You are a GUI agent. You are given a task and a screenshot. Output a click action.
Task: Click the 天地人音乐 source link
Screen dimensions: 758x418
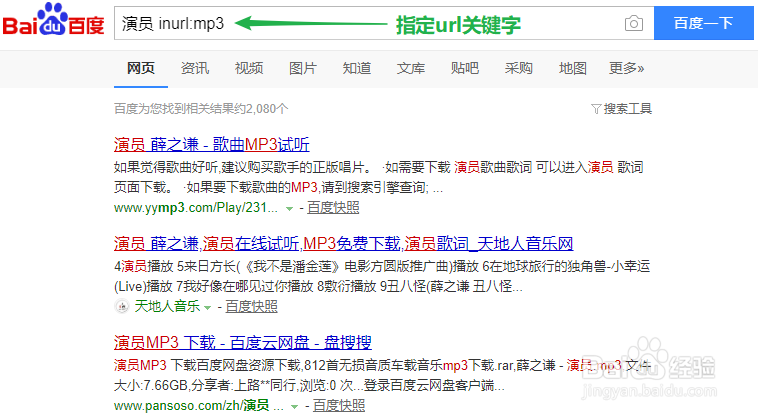click(x=167, y=306)
